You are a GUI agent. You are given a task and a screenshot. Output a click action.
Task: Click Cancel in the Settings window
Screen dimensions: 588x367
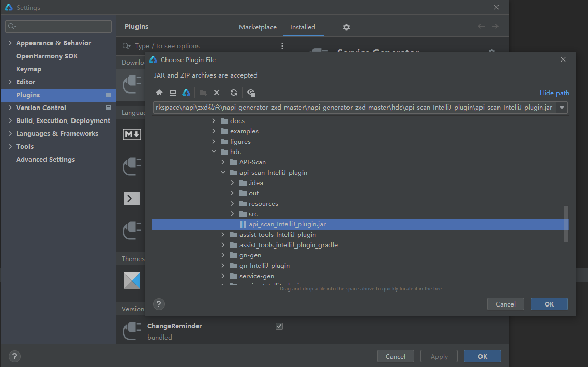pos(395,356)
